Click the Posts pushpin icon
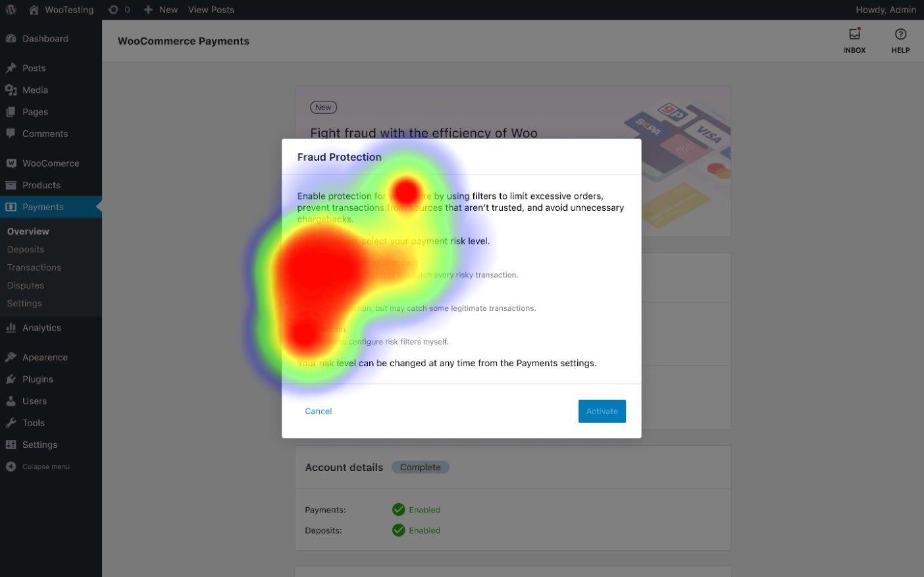The height and width of the screenshot is (577, 924). pyautogui.click(x=11, y=69)
